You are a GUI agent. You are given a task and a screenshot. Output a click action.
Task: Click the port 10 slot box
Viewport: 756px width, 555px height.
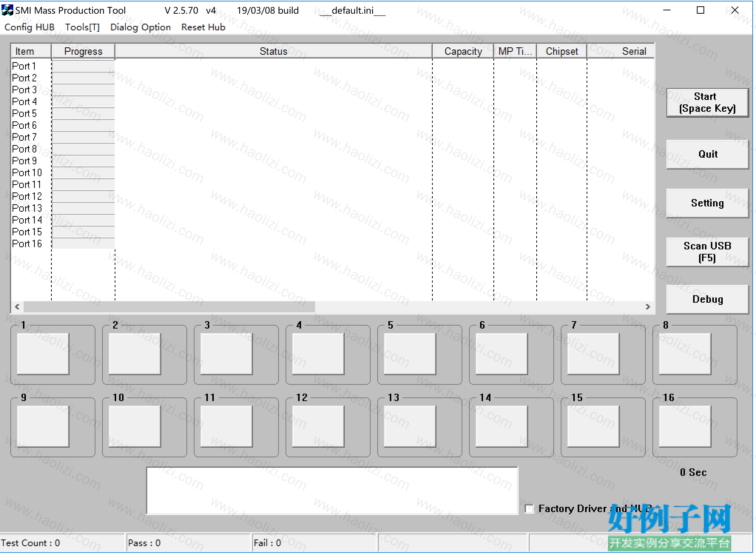pos(135,426)
